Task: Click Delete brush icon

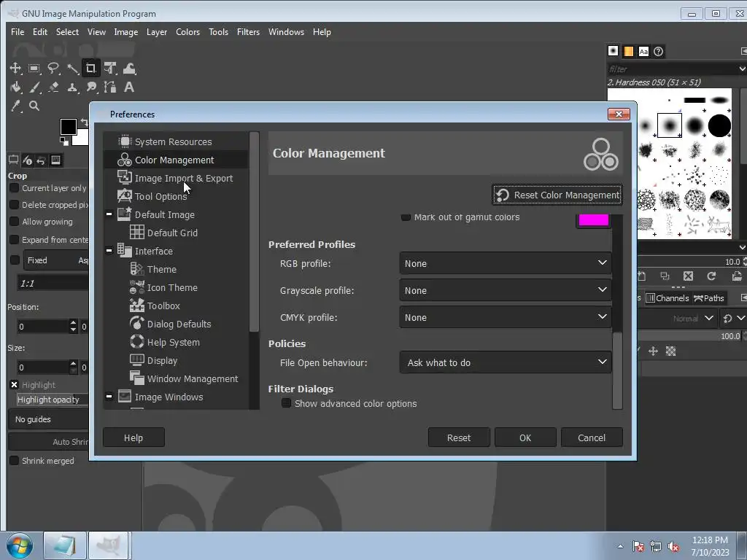Action: [688, 276]
